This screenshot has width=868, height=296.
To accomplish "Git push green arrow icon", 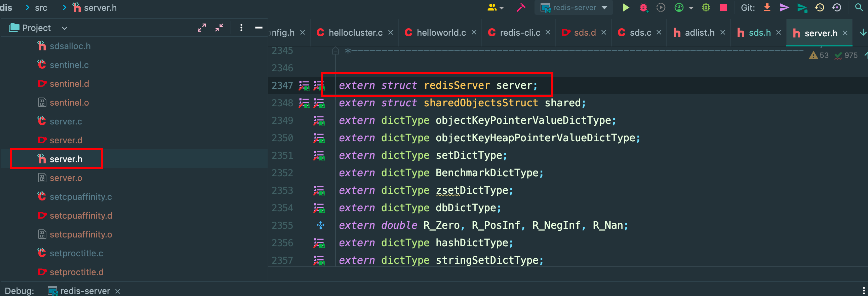I will (x=802, y=7).
